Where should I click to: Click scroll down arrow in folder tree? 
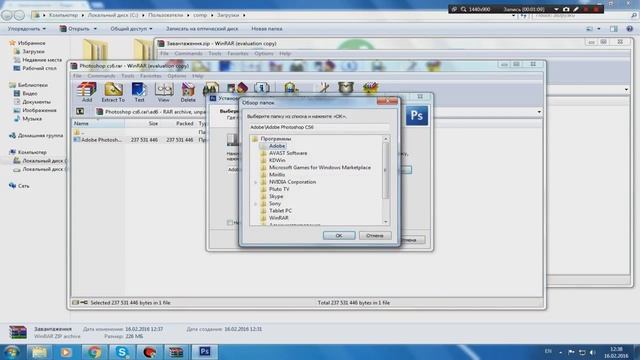coord(386,222)
